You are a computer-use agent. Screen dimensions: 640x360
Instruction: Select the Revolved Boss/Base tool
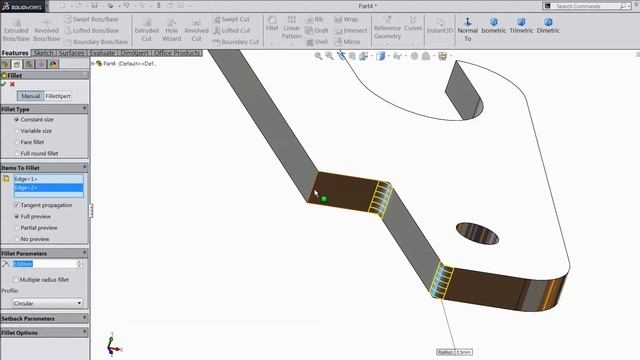tap(46, 30)
